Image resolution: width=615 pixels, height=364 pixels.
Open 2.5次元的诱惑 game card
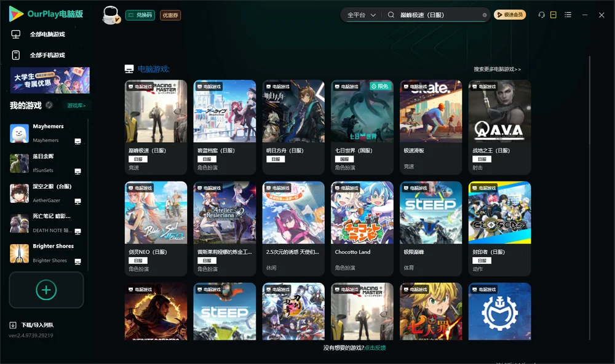293,229
